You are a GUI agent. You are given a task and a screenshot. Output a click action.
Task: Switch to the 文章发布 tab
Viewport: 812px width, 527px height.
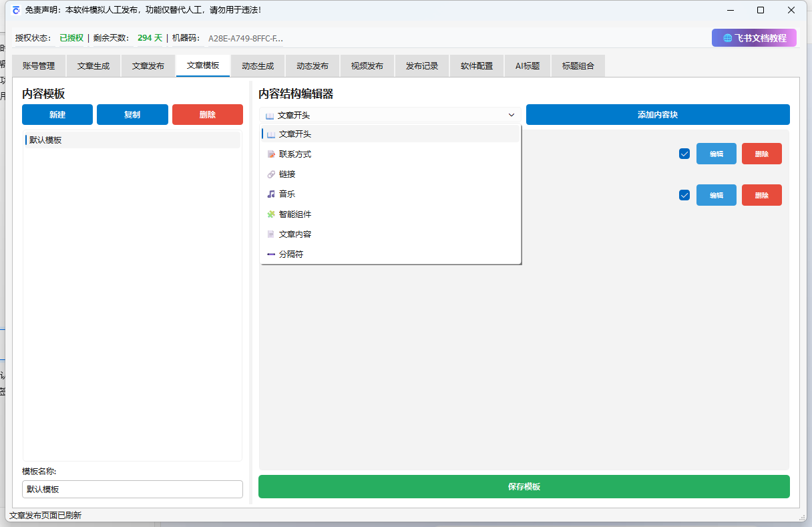148,66
